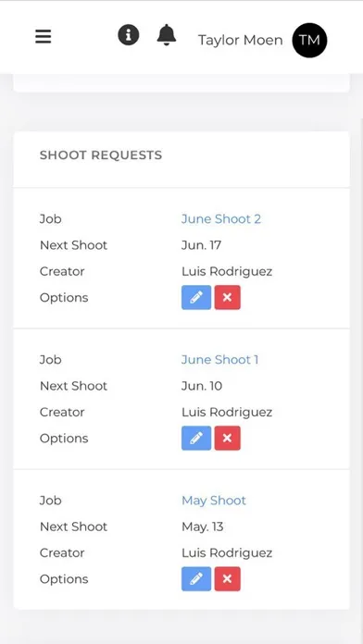Screen dimensions: 363x644
Task: Open the notifications bell
Action: coord(167,35)
